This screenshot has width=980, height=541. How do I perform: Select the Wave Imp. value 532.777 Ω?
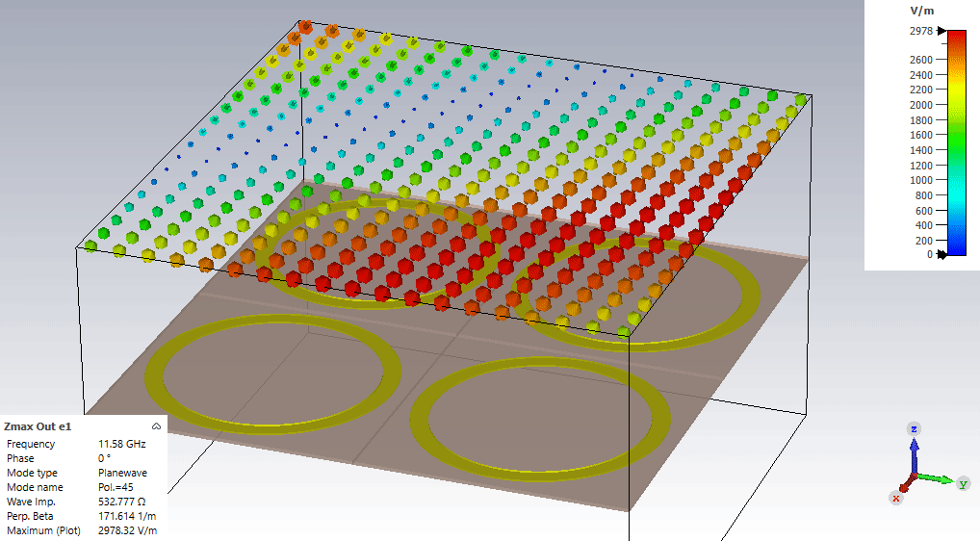pyautogui.click(x=122, y=502)
